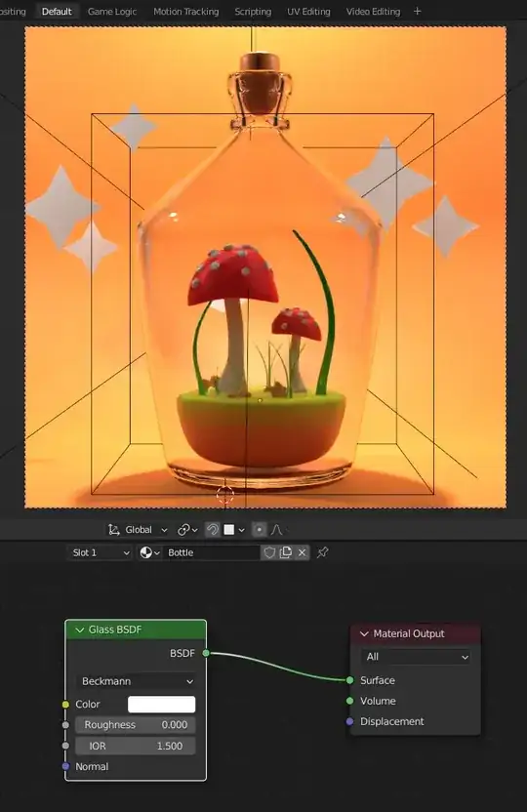Open the Beckmann distribution dropdown

point(136,681)
